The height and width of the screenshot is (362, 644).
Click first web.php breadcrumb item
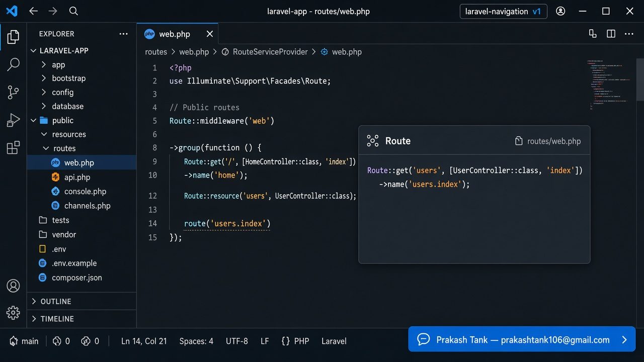194,52
